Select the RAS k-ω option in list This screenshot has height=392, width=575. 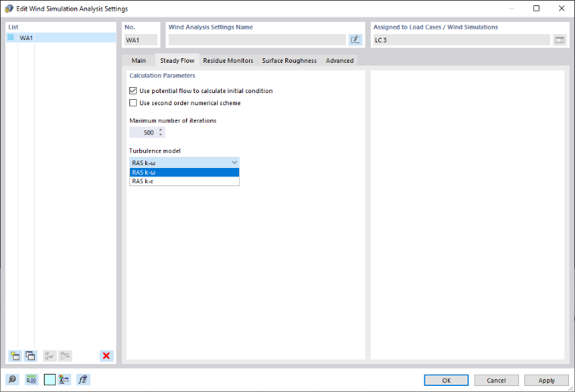[x=185, y=173]
